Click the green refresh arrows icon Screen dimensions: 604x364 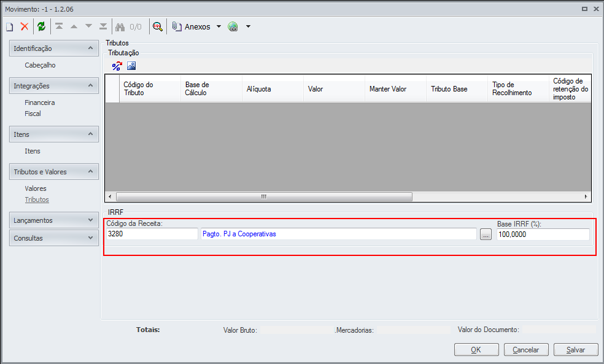point(41,26)
